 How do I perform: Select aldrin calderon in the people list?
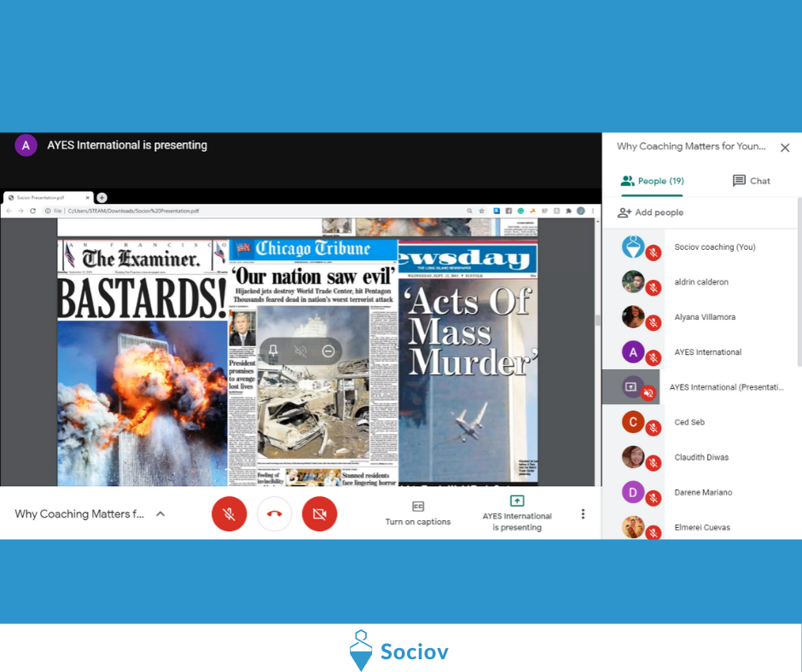700,281
